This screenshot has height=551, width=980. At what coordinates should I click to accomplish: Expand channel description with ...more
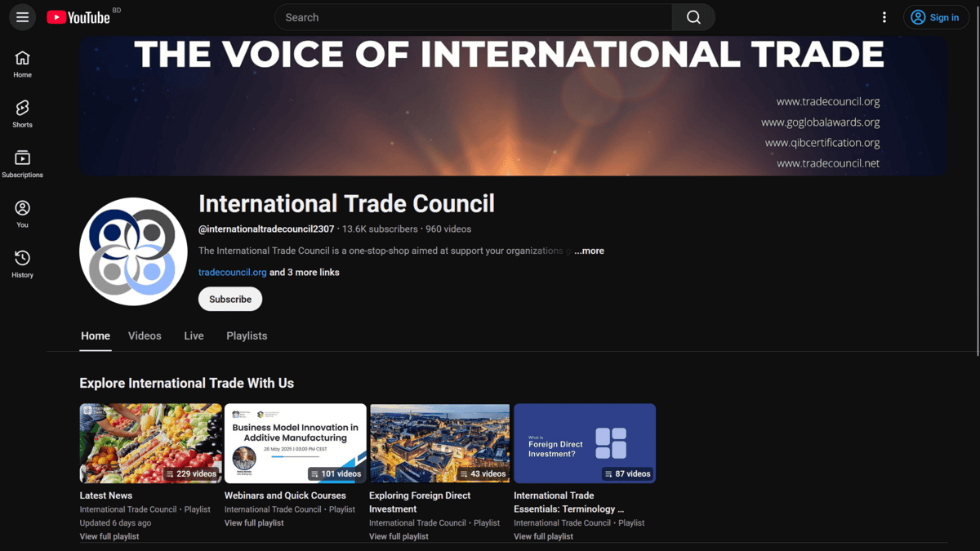tap(589, 251)
